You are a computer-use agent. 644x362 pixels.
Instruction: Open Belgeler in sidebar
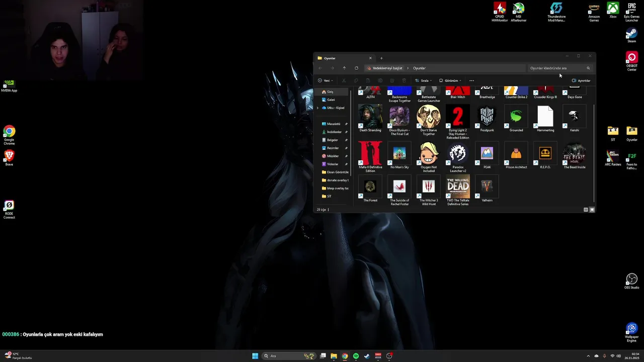click(x=334, y=140)
